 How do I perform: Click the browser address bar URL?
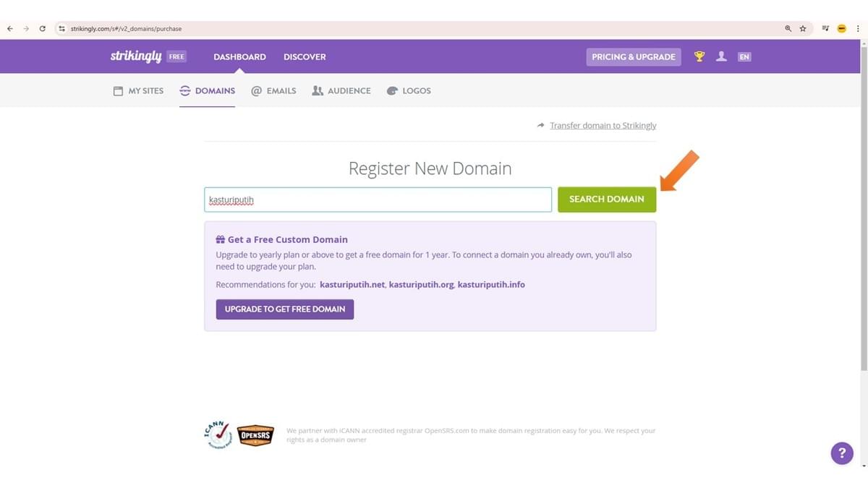tap(127, 29)
